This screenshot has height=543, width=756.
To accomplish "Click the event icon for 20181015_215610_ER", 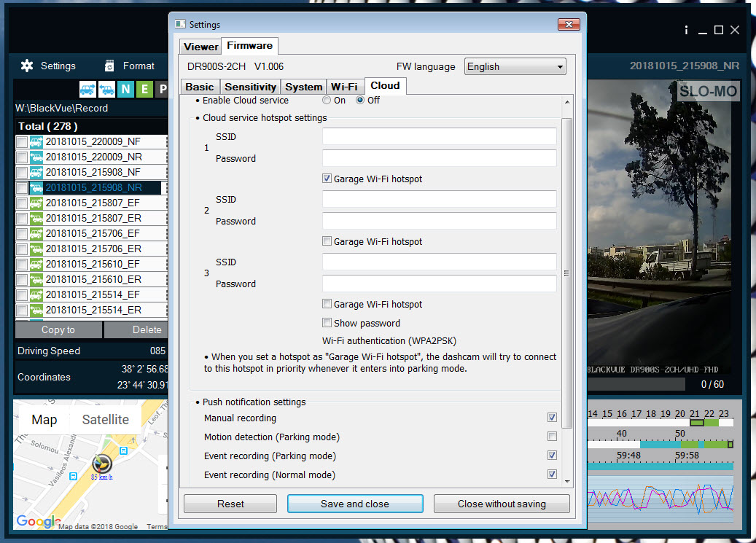I will [x=36, y=280].
